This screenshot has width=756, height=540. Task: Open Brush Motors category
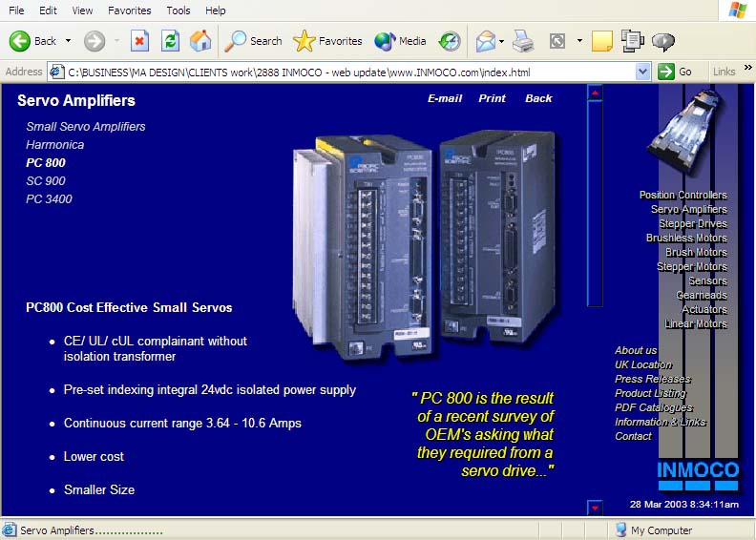click(696, 253)
